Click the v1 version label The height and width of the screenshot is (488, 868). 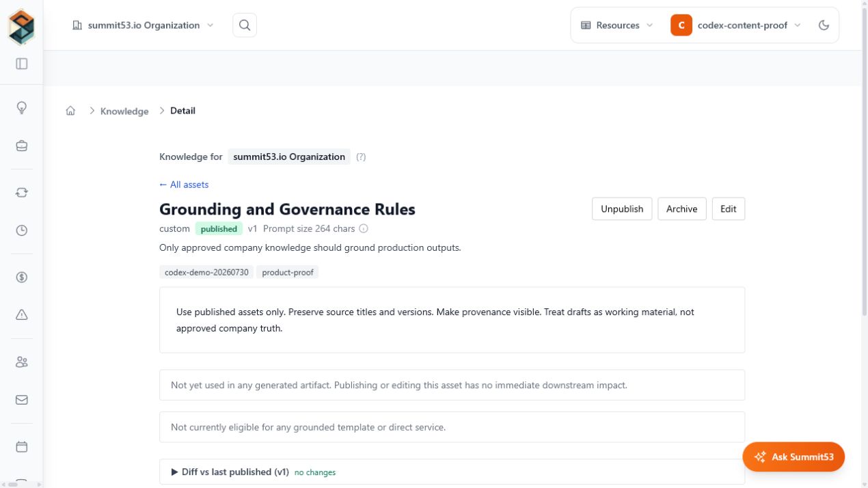tap(252, 229)
